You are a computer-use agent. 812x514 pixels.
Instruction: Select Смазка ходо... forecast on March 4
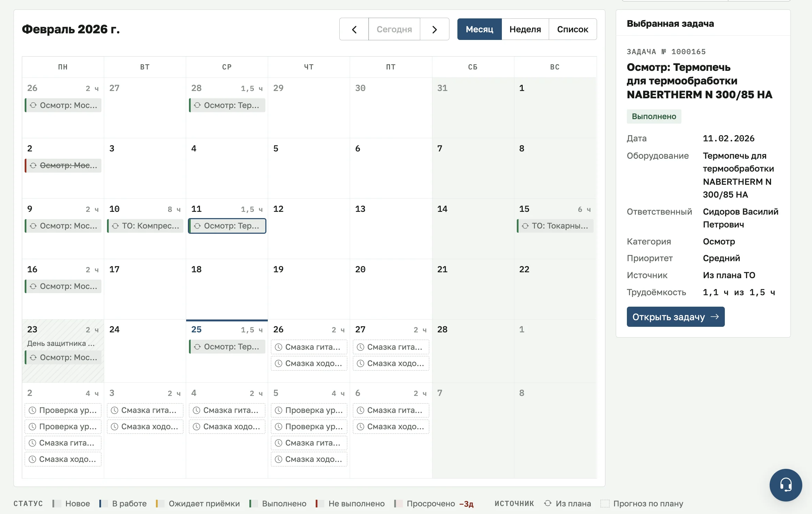pyautogui.click(x=227, y=426)
